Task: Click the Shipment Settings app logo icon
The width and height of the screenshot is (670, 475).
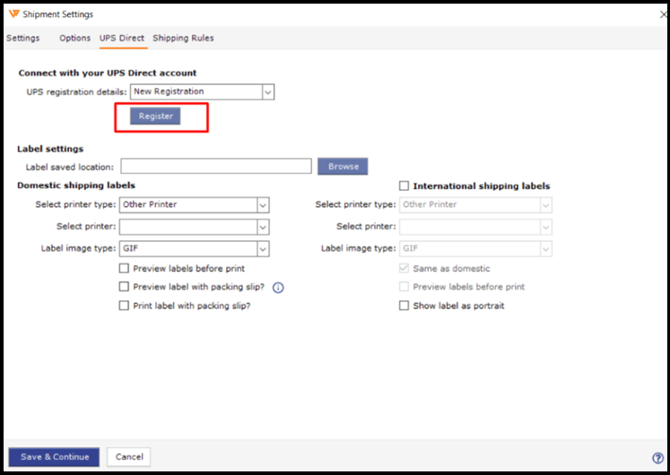Action: (x=12, y=14)
